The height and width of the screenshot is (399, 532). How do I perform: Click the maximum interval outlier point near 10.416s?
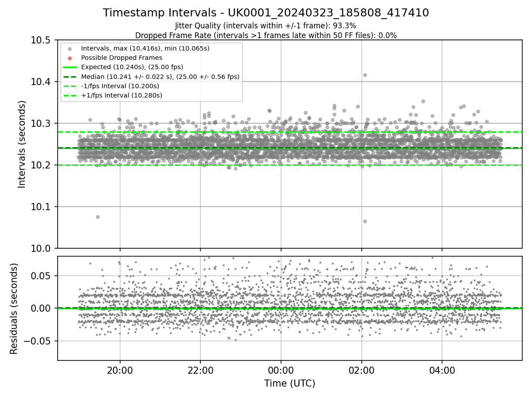pos(365,75)
